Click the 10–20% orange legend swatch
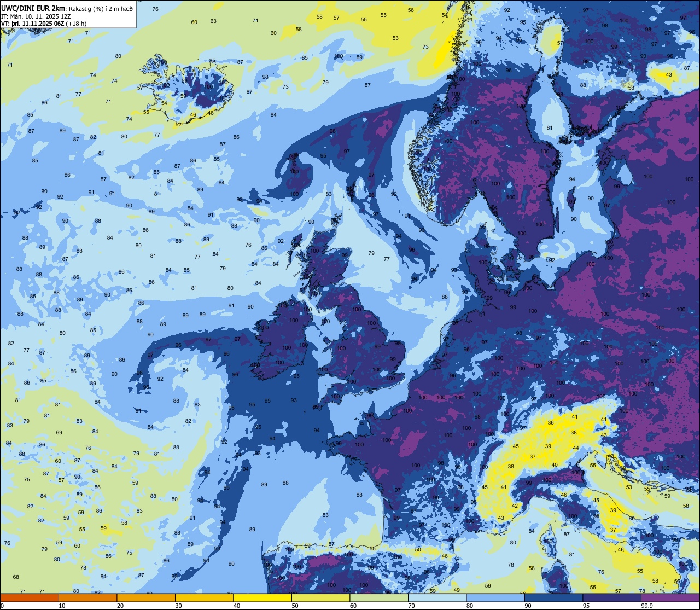 point(87,597)
